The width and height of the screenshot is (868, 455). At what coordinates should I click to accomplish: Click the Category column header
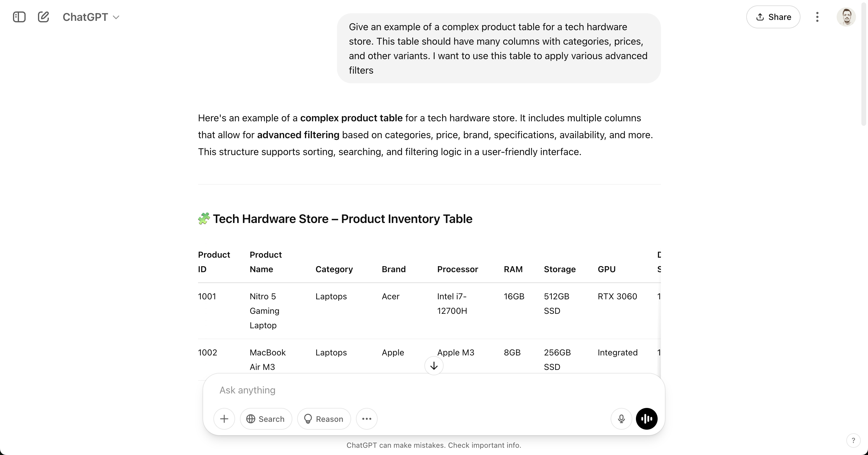point(334,269)
